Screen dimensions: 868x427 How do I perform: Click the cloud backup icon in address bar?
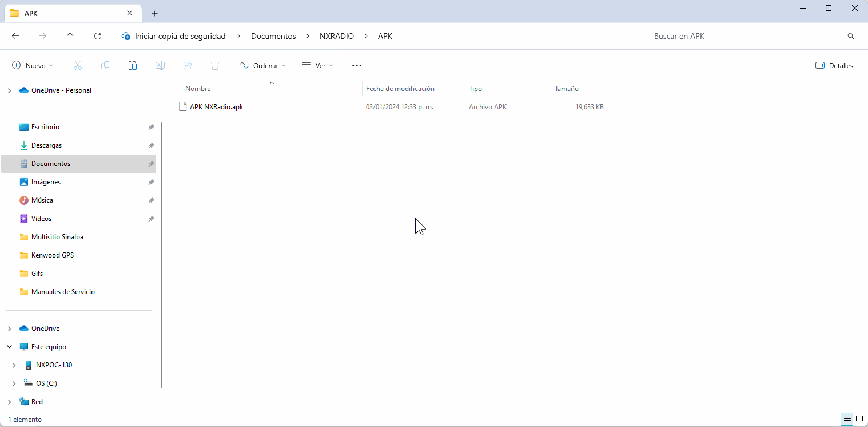[126, 36]
